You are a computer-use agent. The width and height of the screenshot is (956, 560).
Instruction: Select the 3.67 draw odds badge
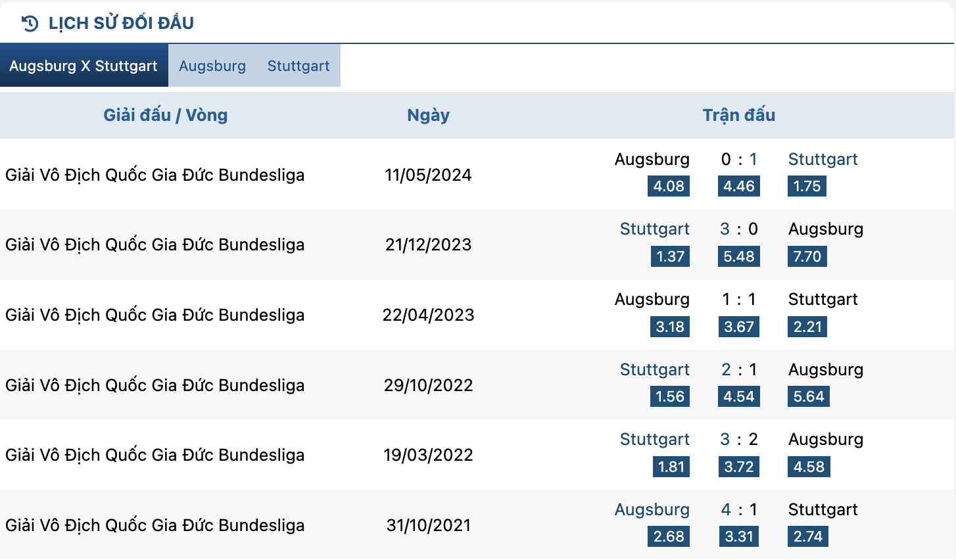(739, 327)
